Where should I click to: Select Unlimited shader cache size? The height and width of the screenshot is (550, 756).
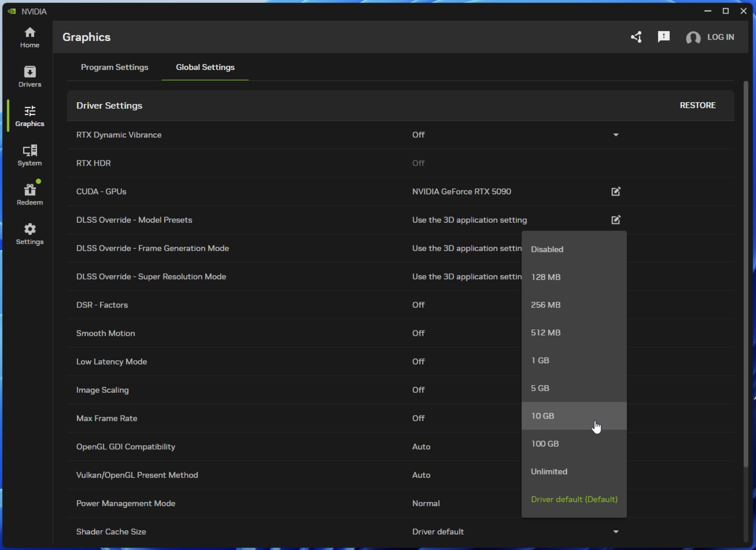[x=549, y=471]
